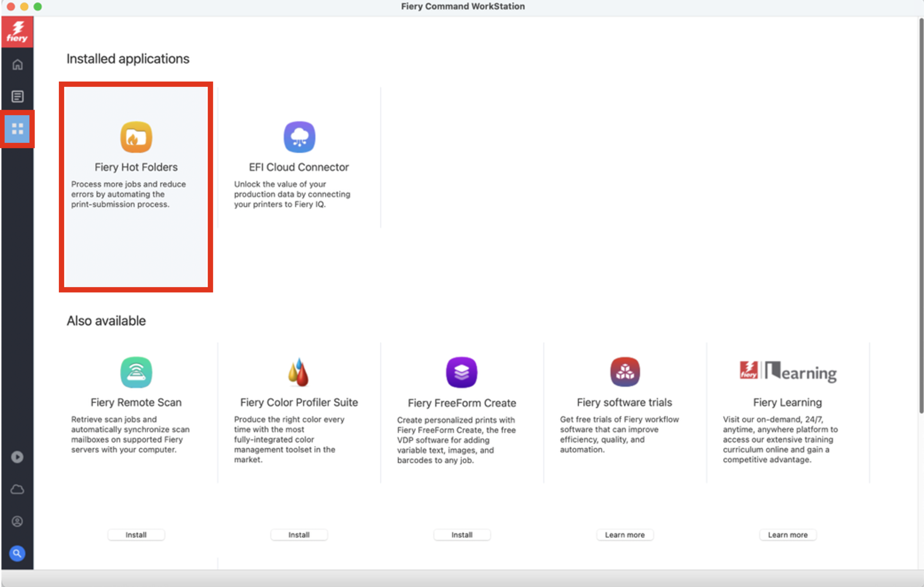This screenshot has height=587, width=924.
Task: Open the Job list sidebar icon
Action: pos(17,96)
